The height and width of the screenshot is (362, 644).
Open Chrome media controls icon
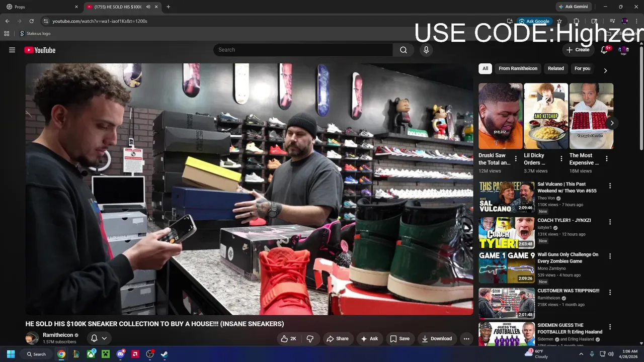click(x=612, y=21)
